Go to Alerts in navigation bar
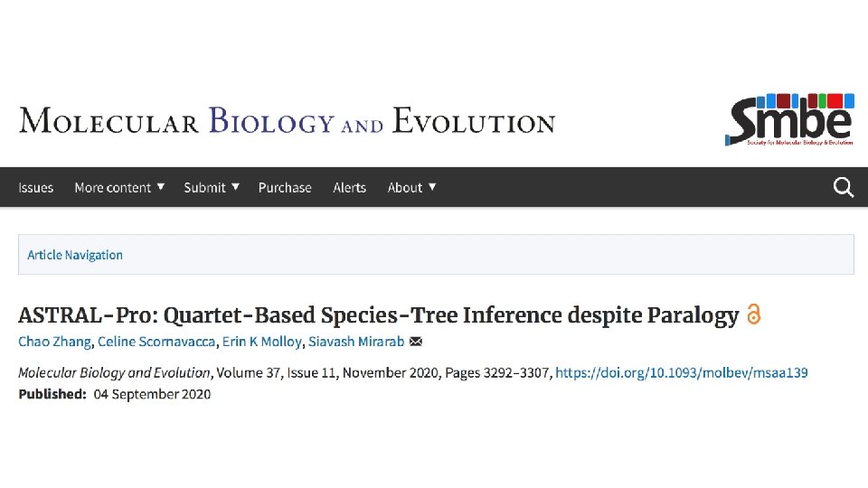This screenshot has width=868, height=488. [349, 187]
